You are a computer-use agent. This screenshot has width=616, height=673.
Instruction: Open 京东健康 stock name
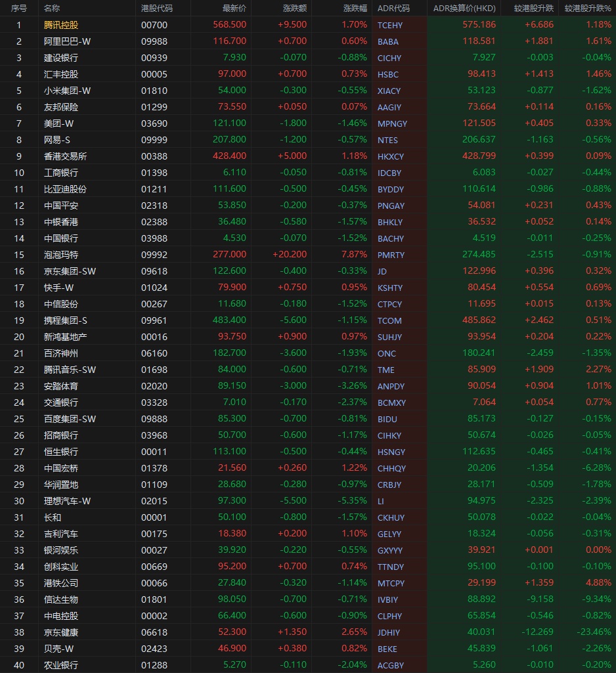click(x=61, y=632)
